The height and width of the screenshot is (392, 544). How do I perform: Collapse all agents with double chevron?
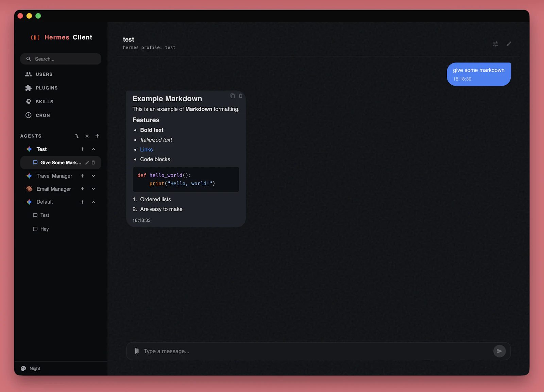click(87, 136)
